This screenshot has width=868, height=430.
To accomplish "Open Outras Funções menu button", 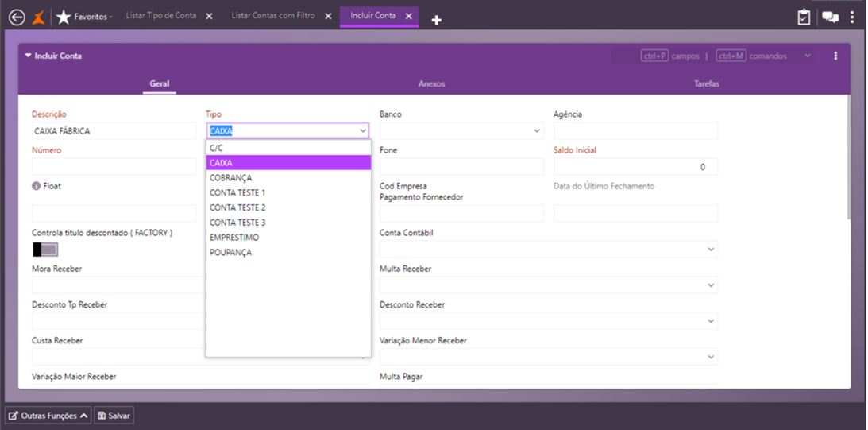I will [x=48, y=416].
